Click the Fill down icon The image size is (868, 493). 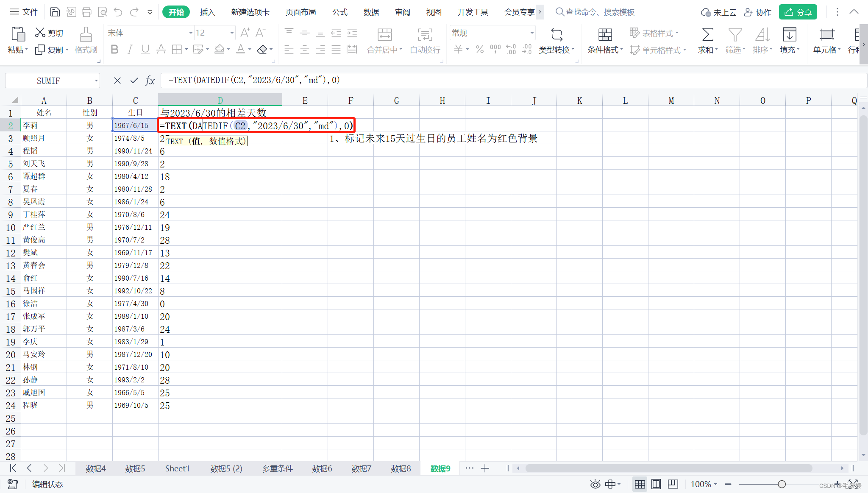789,35
